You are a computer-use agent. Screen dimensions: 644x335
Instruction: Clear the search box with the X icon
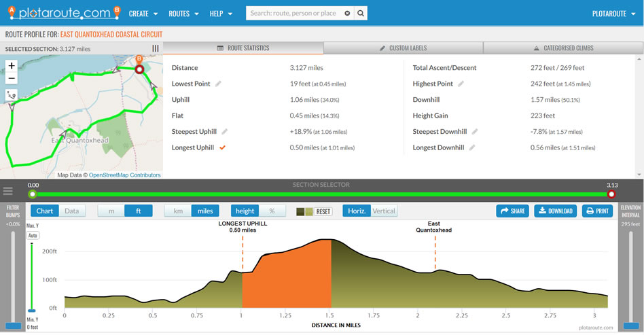click(x=347, y=13)
